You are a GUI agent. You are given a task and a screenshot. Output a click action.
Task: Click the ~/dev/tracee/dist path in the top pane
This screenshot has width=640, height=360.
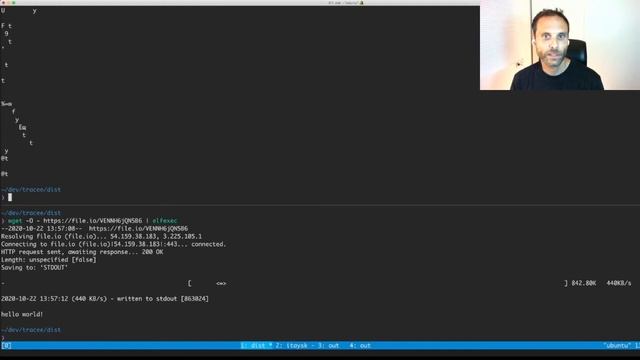coord(31,189)
